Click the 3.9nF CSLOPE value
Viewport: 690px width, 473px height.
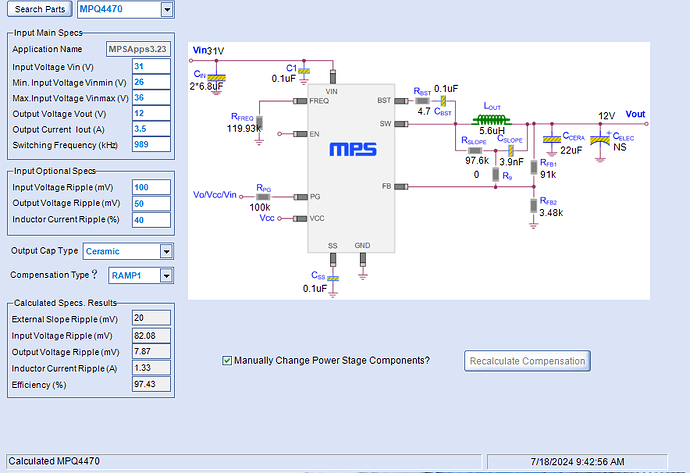511,162
